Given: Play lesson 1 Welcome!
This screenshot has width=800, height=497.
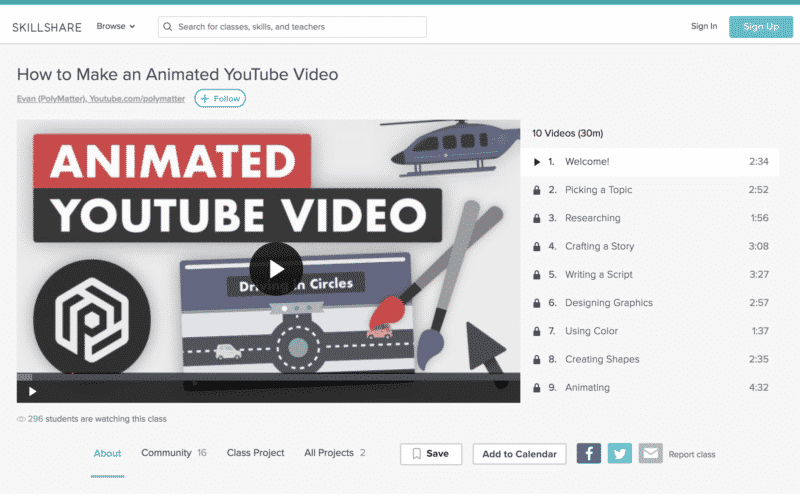Looking at the screenshot, I should coord(649,162).
